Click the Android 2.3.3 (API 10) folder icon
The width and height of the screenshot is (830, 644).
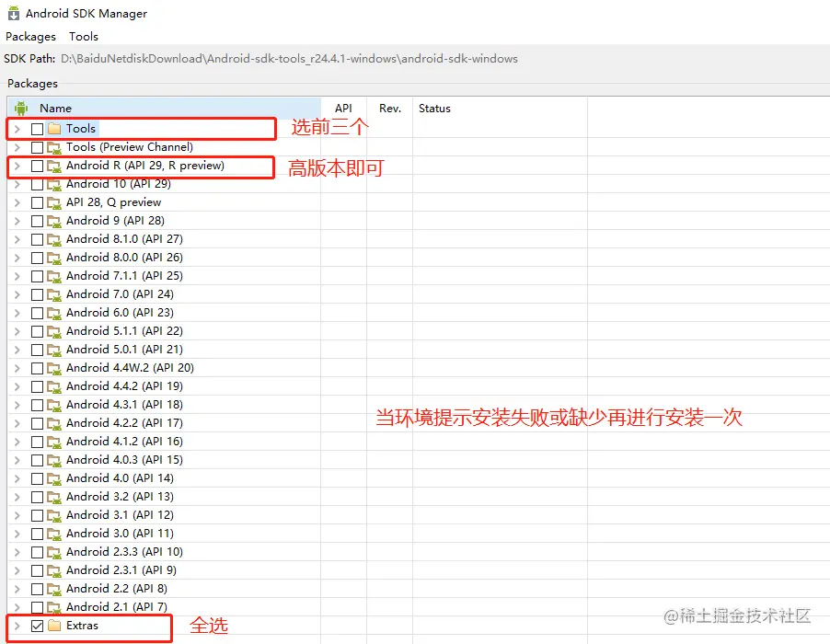54,552
